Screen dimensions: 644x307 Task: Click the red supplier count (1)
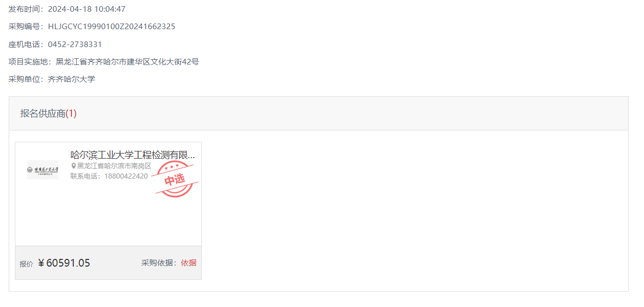pos(71,114)
